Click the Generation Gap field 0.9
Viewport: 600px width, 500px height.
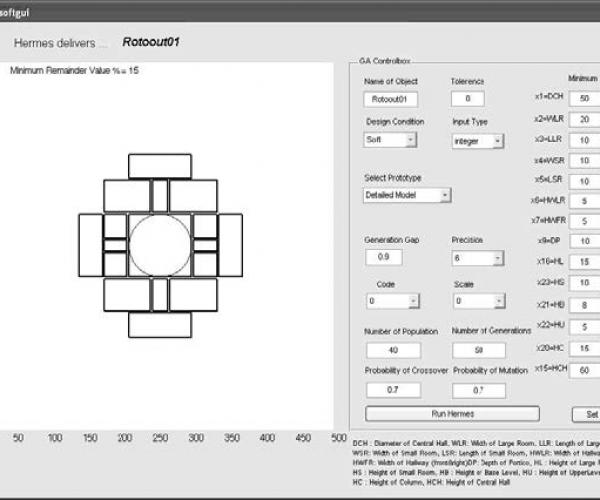pyautogui.click(x=383, y=257)
